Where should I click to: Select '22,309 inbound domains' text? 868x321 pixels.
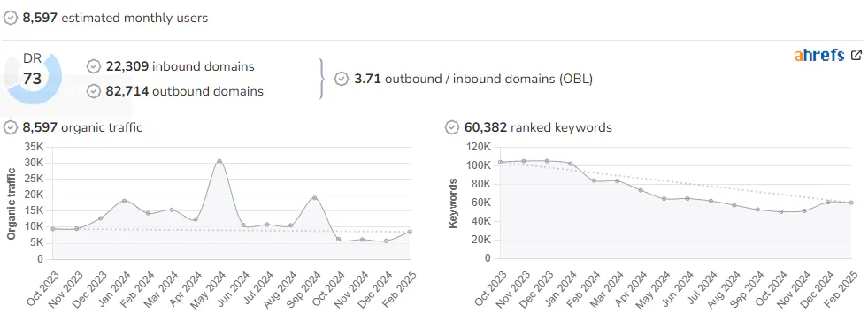[180, 66]
